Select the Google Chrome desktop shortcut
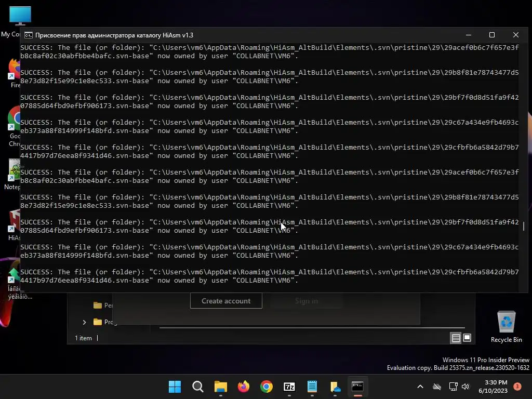This screenshot has height=399, width=532. [14, 126]
